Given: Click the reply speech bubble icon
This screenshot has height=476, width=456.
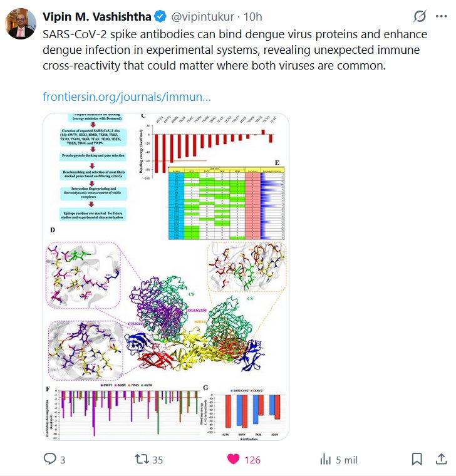Looking at the screenshot, I should point(50,460).
